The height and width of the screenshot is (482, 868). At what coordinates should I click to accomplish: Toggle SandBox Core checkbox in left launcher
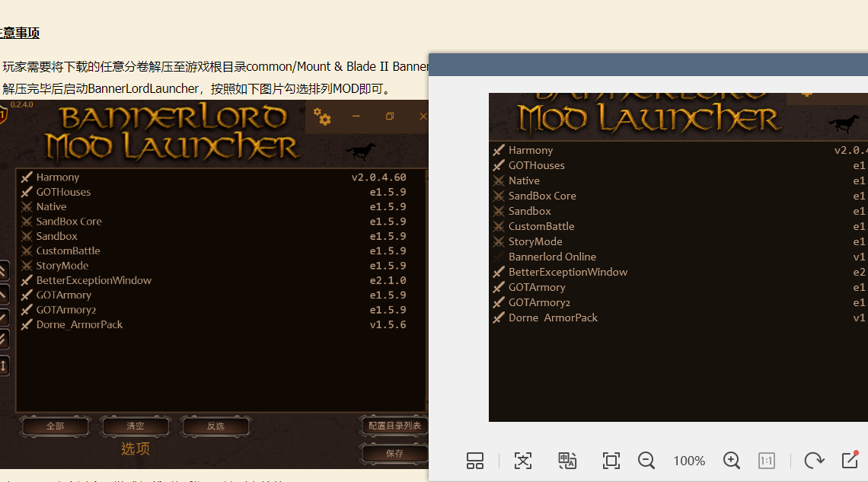[x=27, y=222]
